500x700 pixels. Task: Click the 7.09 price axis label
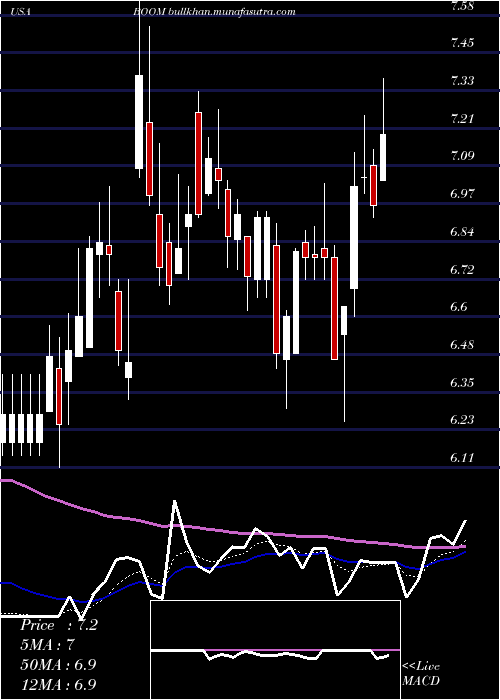462,156
